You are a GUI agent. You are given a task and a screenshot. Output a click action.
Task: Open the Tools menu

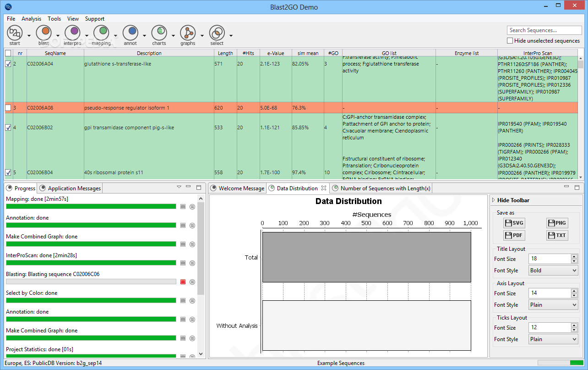[x=54, y=19]
